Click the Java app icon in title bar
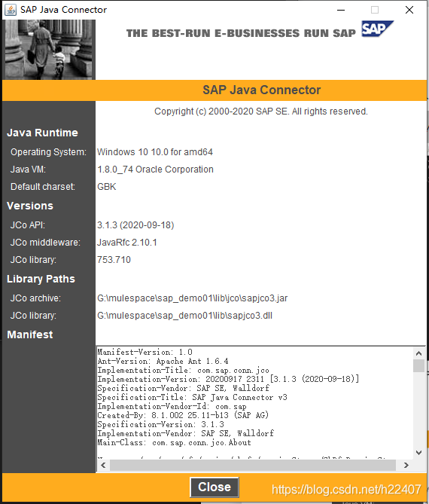Screen dimensions: 429x504 tap(11, 10)
